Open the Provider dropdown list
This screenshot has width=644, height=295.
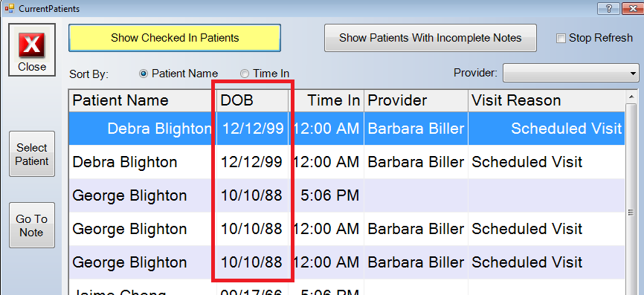coord(571,74)
